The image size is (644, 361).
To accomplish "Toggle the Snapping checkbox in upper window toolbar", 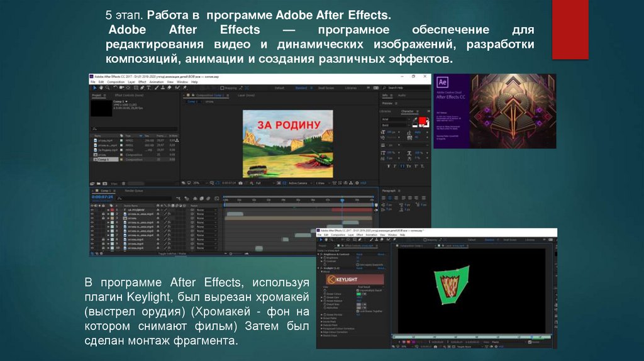I will click(222, 88).
